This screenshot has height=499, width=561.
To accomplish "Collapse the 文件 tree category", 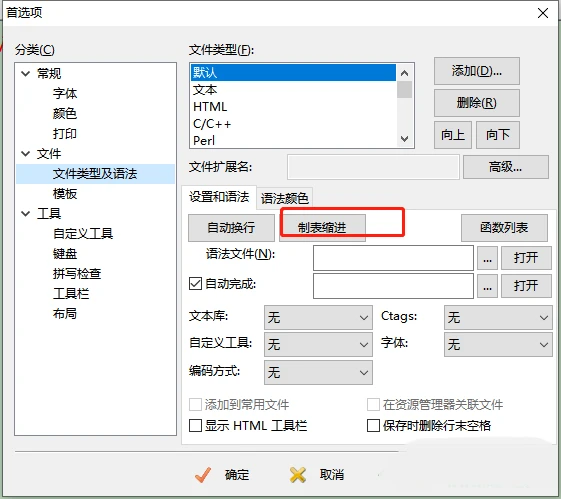I will coord(25,154).
